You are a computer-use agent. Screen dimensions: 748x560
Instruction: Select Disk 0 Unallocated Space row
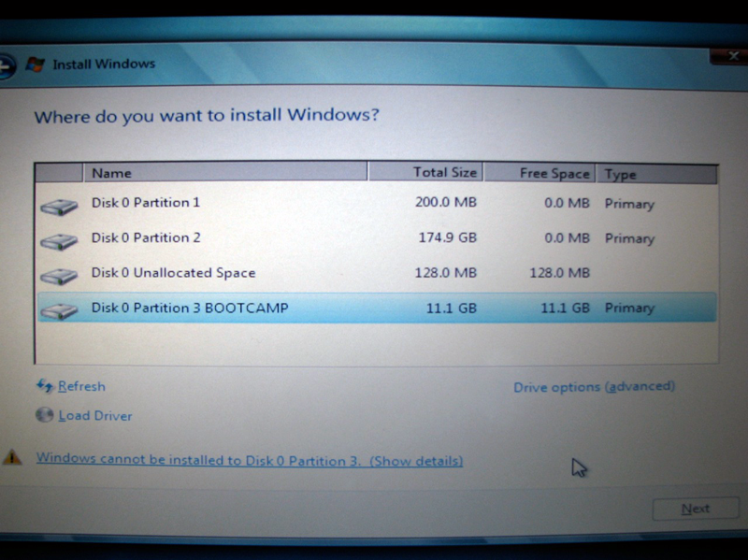coord(377,273)
